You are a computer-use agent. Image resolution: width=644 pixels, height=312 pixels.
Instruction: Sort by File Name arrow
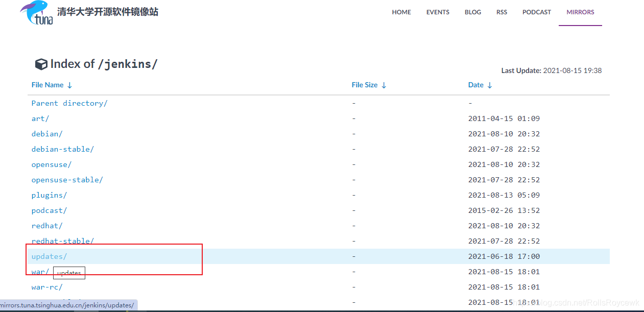pos(70,85)
